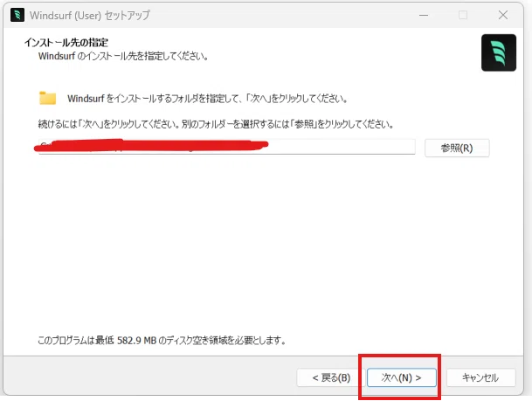532x401 pixels.
Task: Browse for folder with 参照(R) button
Action: [x=457, y=148]
